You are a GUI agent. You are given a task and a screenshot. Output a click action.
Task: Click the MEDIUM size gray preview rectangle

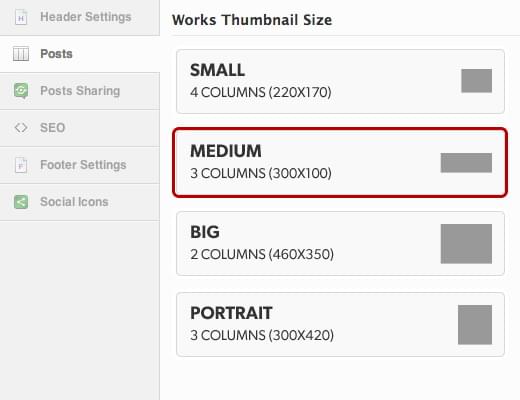pyautogui.click(x=466, y=163)
